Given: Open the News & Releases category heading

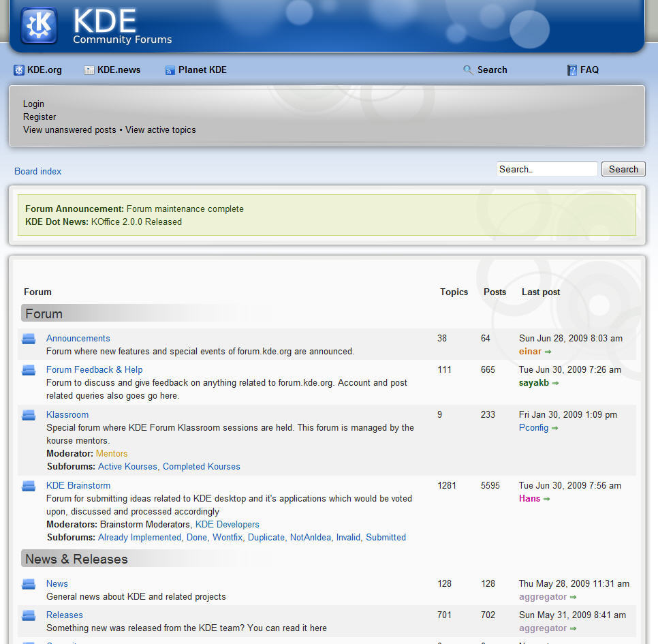Looking at the screenshot, I should (x=76, y=559).
